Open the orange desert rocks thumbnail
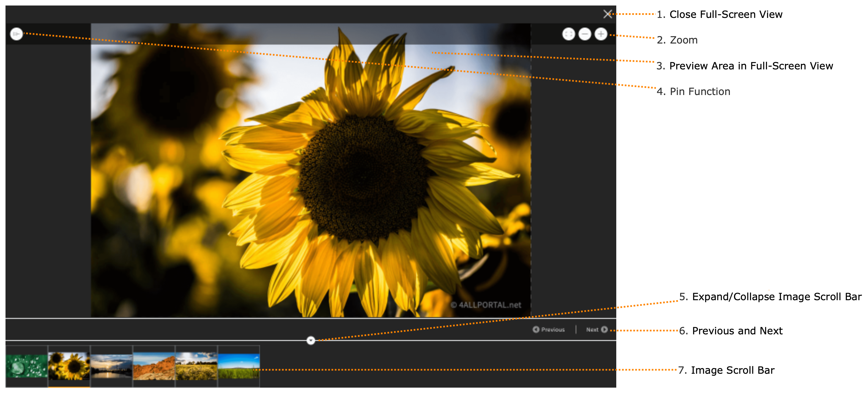The height and width of the screenshot is (393, 868). (154, 366)
